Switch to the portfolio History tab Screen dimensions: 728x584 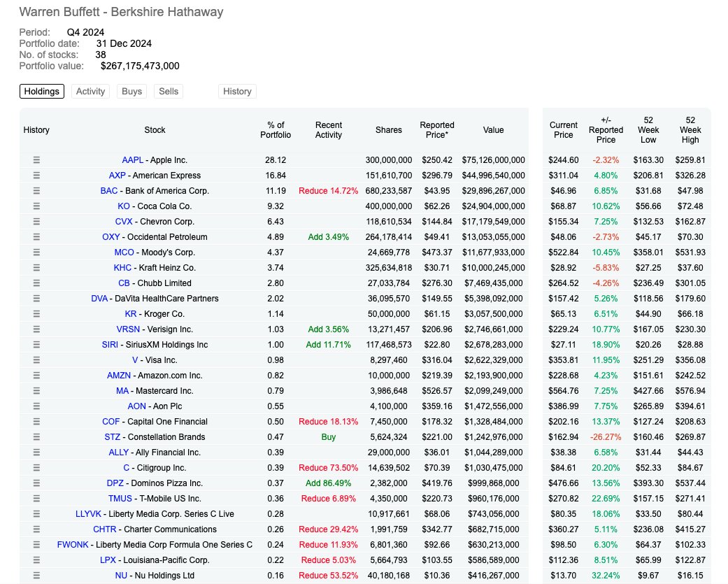[x=237, y=92]
